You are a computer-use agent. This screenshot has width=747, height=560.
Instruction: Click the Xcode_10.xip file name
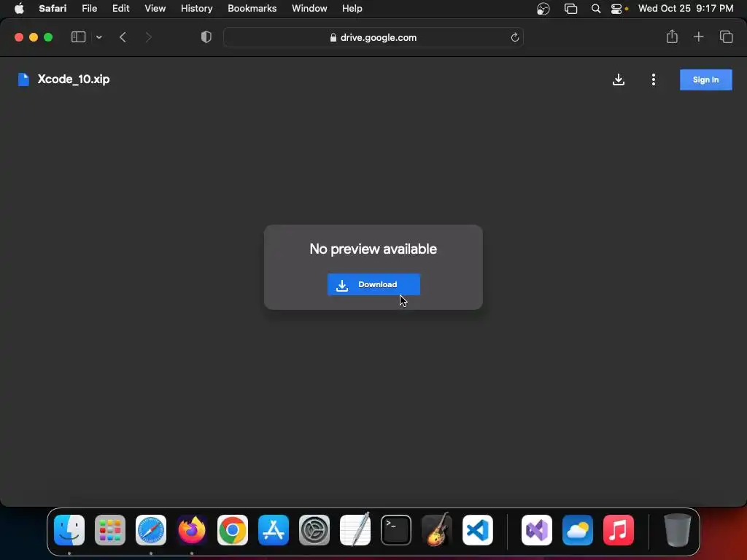click(x=74, y=79)
